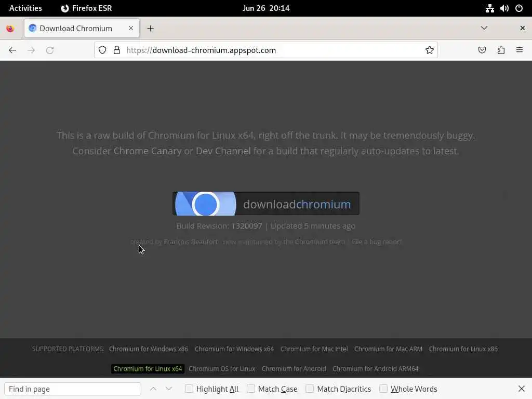Open the Chromium team link
Viewport: 532px width, 399px height.
coord(320,242)
